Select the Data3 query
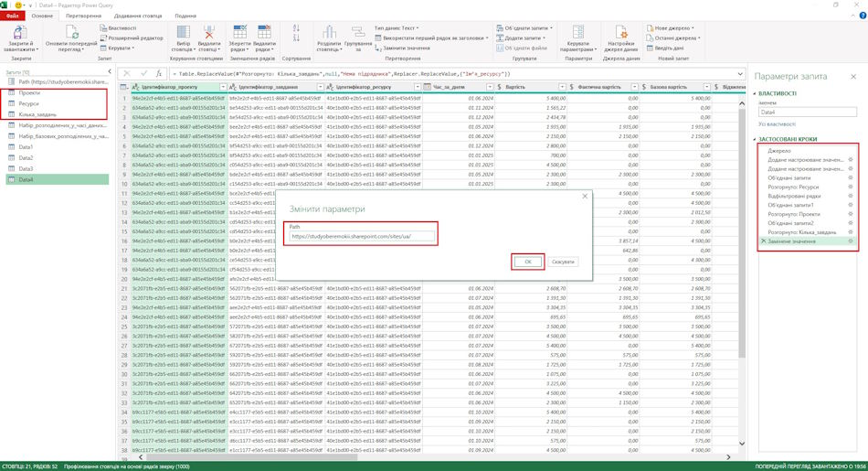This screenshot has height=471, width=868. 26,168
